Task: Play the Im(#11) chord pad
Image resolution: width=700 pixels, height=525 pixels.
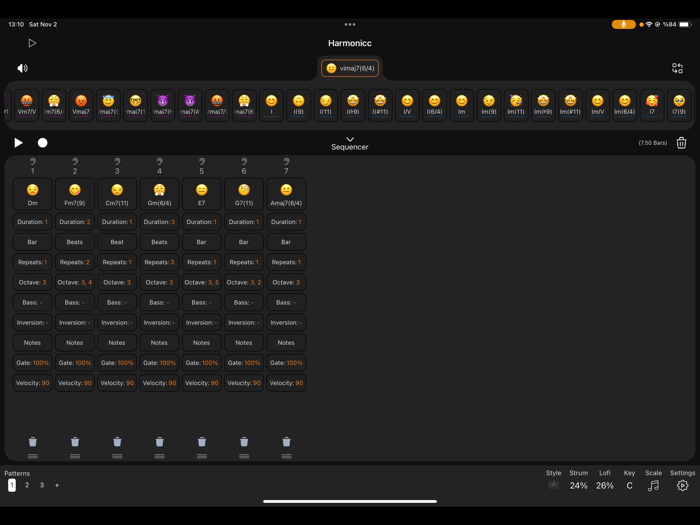Action: click(x=570, y=105)
